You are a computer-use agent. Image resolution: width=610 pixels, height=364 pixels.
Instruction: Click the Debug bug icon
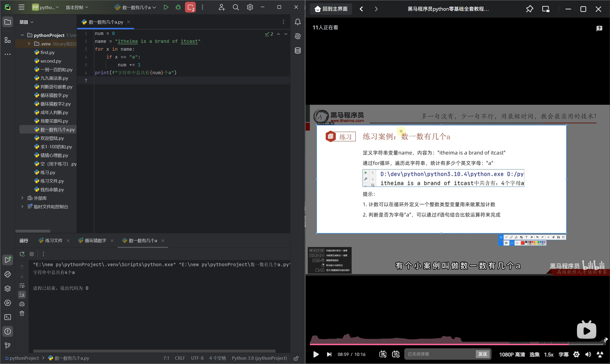point(178,7)
